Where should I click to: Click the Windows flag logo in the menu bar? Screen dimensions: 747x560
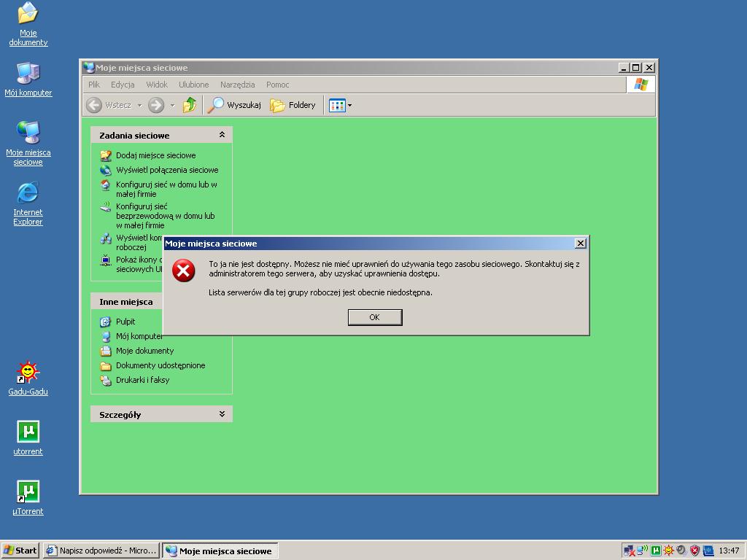(x=640, y=85)
